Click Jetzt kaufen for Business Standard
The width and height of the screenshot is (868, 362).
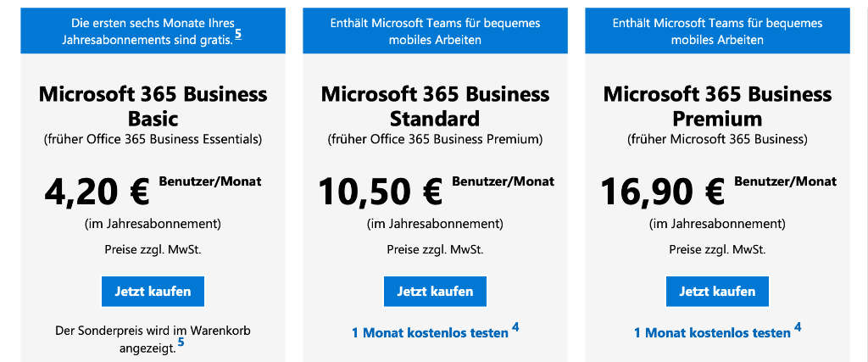(435, 292)
